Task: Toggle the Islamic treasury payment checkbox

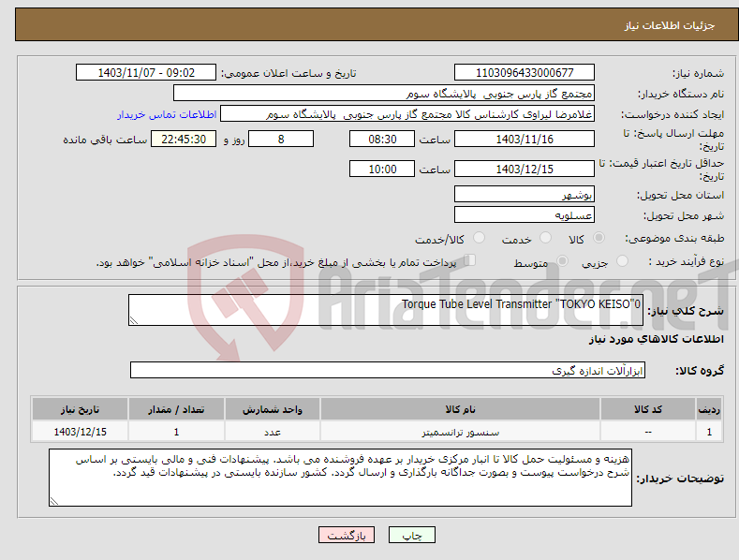Action: 470,259
